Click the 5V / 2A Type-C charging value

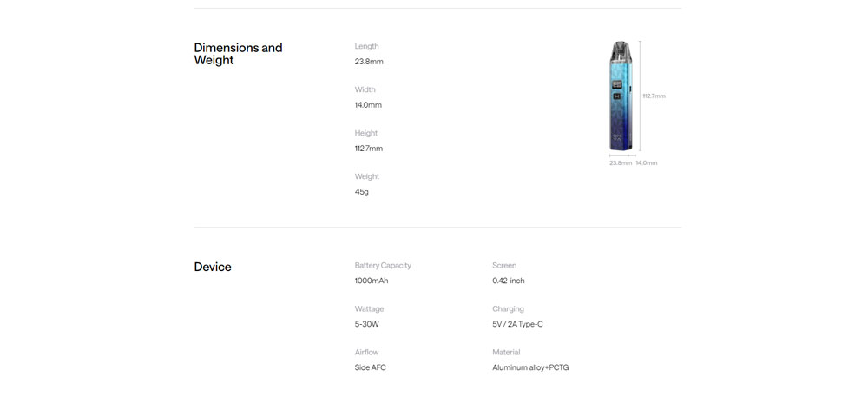click(x=517, y=324)
